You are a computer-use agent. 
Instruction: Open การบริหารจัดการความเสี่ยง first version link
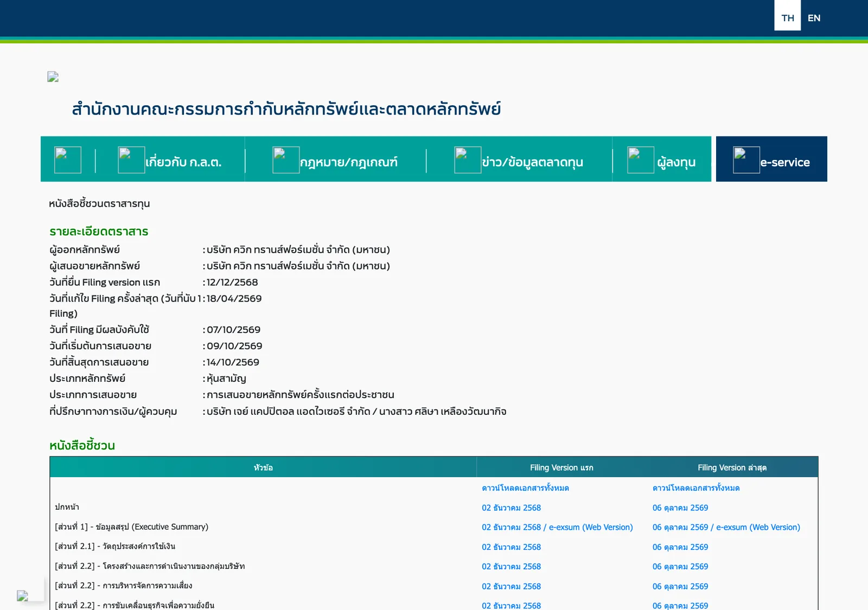point(511,586)
